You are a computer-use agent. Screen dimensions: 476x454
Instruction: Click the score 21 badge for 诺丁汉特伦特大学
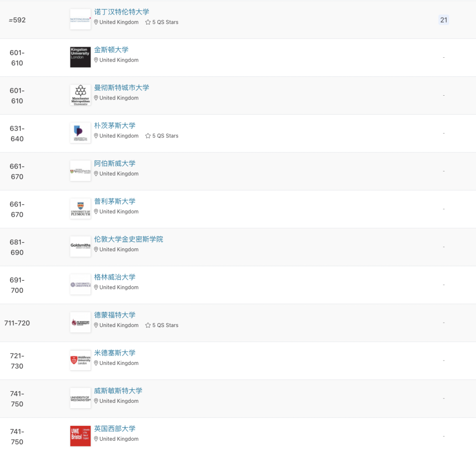pyautogui.click(x=443, y=20)
